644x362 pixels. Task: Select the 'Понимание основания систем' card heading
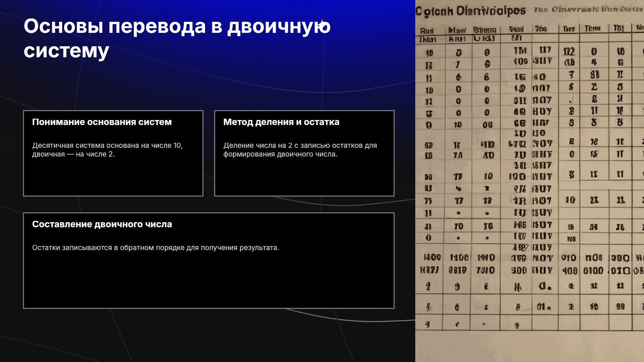point(102,122)
